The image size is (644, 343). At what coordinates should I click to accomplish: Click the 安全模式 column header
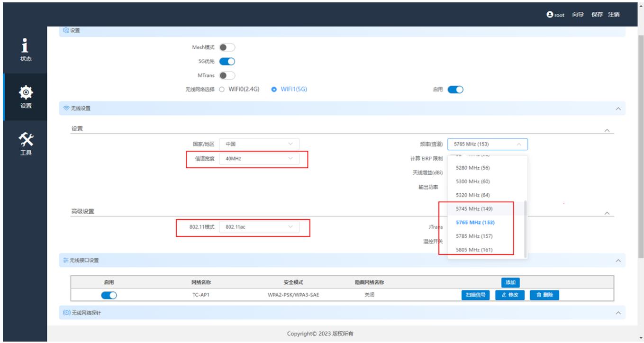tap(294, 283)
